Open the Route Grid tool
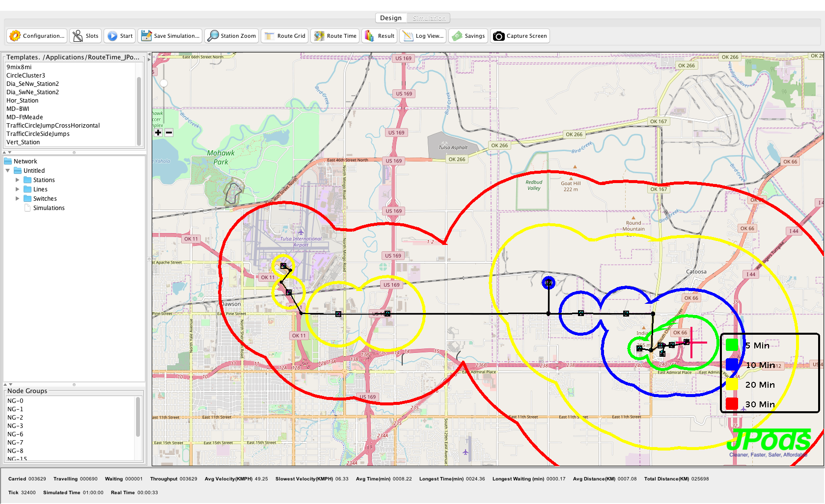 click(270, 36)
